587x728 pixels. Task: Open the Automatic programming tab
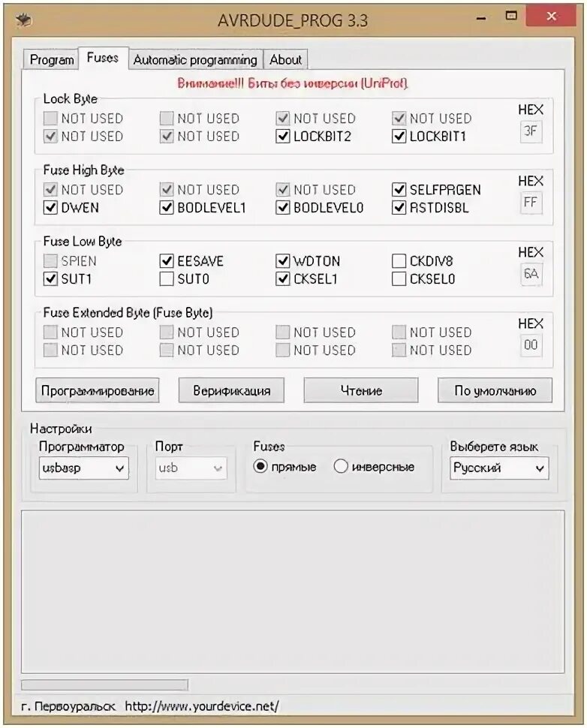[x=195, y=59]
